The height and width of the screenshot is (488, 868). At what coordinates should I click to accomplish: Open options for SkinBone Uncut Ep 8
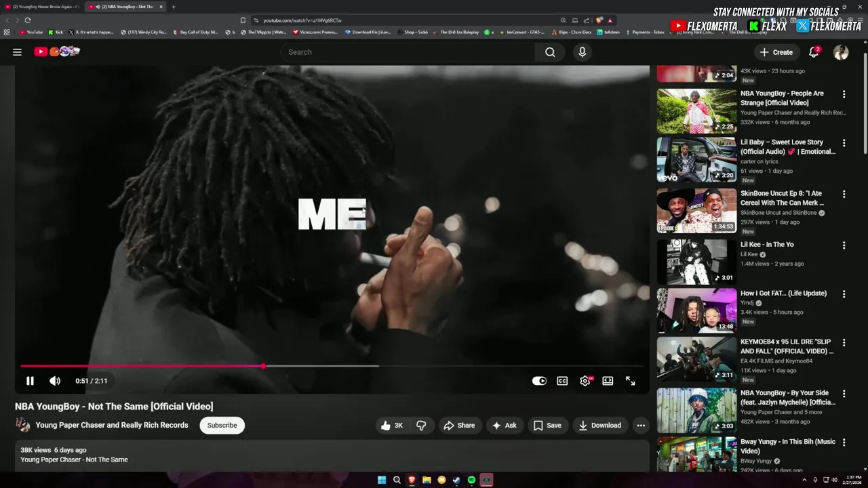(844, 194)
